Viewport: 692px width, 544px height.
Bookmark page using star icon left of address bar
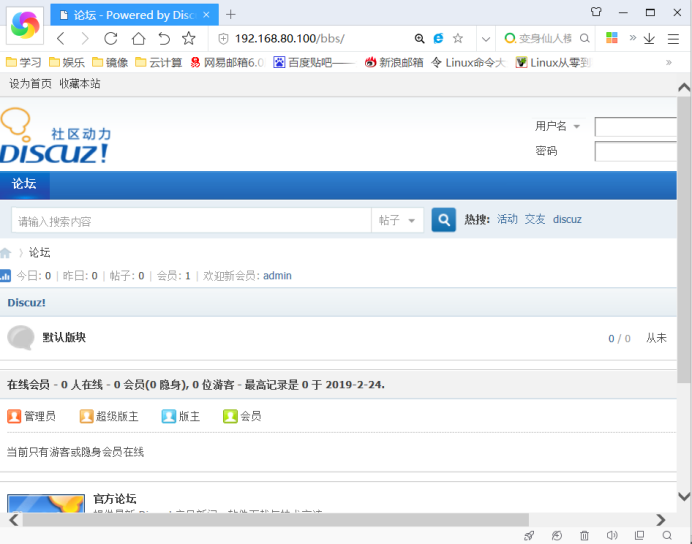click(x=189, y=39)
